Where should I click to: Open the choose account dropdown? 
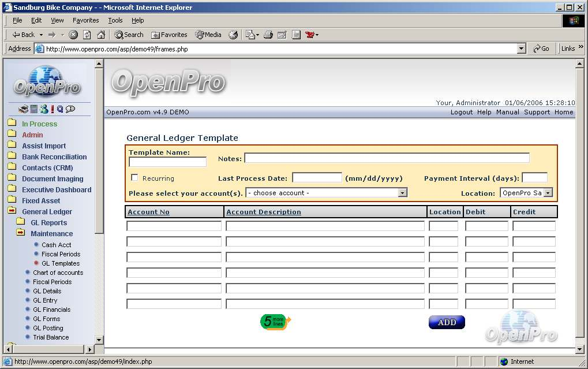(x=327, y=193)
